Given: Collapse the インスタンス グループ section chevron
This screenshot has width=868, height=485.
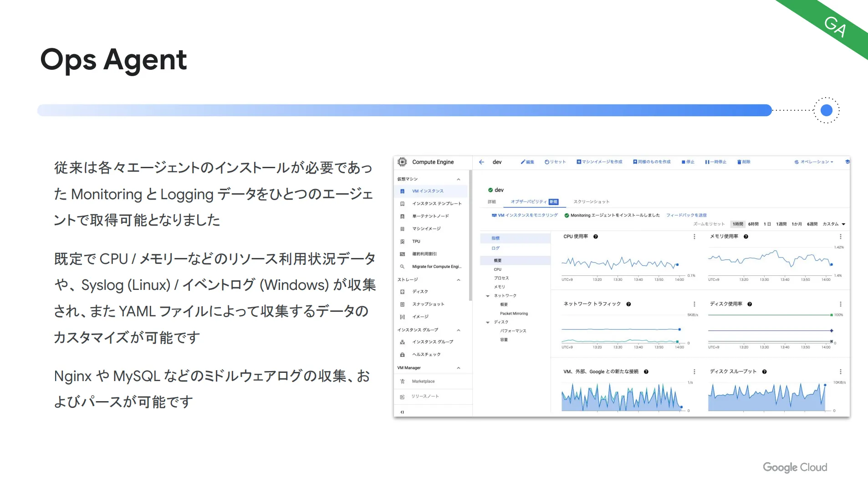Looking at the screenshot, I should tap(459, 330).
